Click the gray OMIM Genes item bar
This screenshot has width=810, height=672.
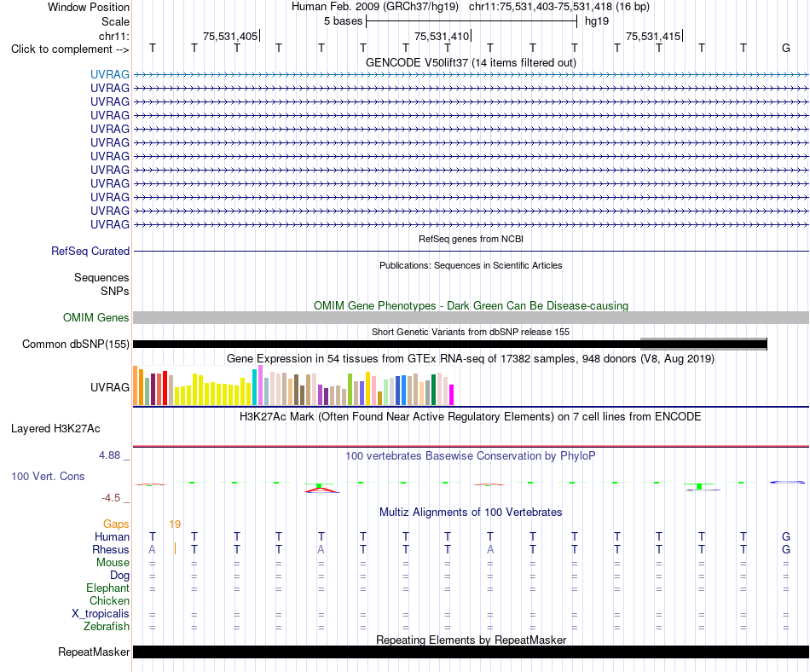[x=471, y=317]
